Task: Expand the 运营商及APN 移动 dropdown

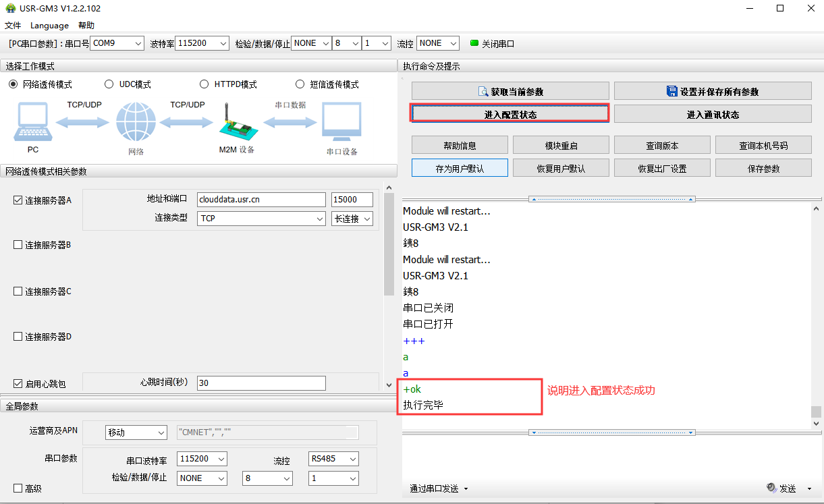Action: point(136,432)
